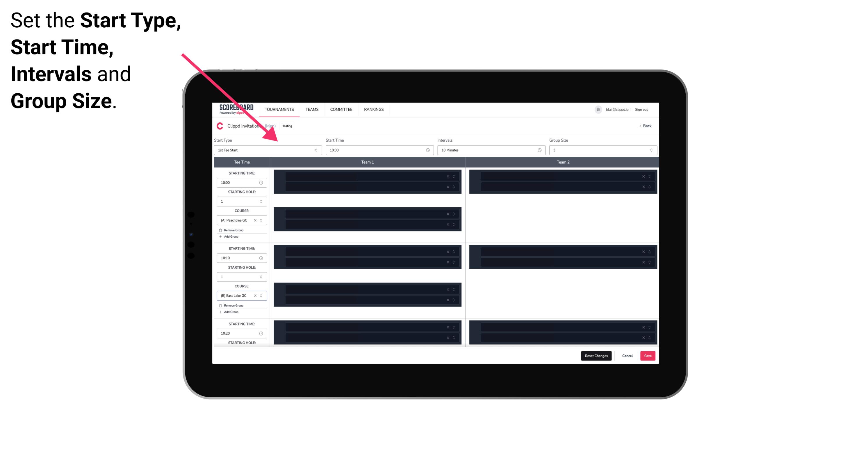Image resolution: width=868 pixels, height=467 pixels.
Task: Click the Reset Changes button
Action: point(596,355)
